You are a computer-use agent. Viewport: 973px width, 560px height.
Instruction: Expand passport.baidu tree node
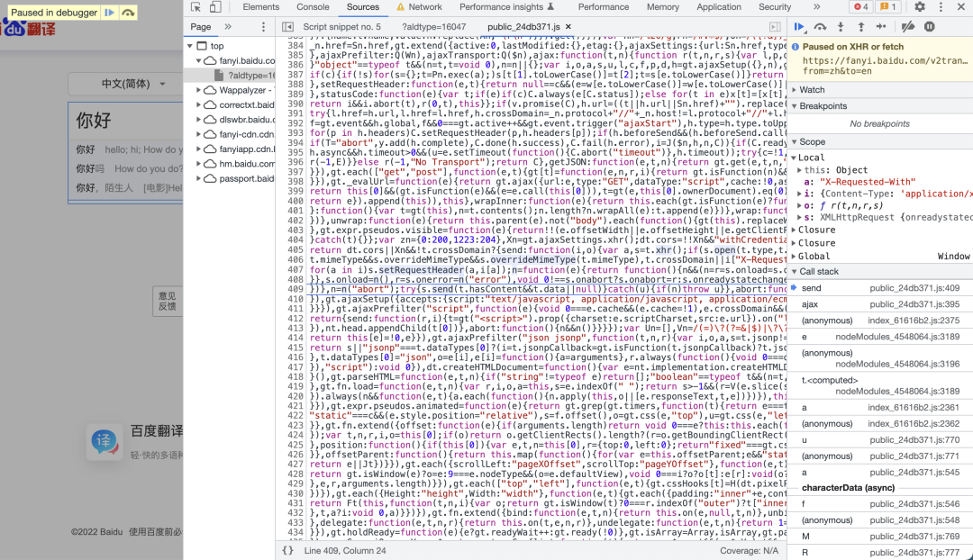198,178
